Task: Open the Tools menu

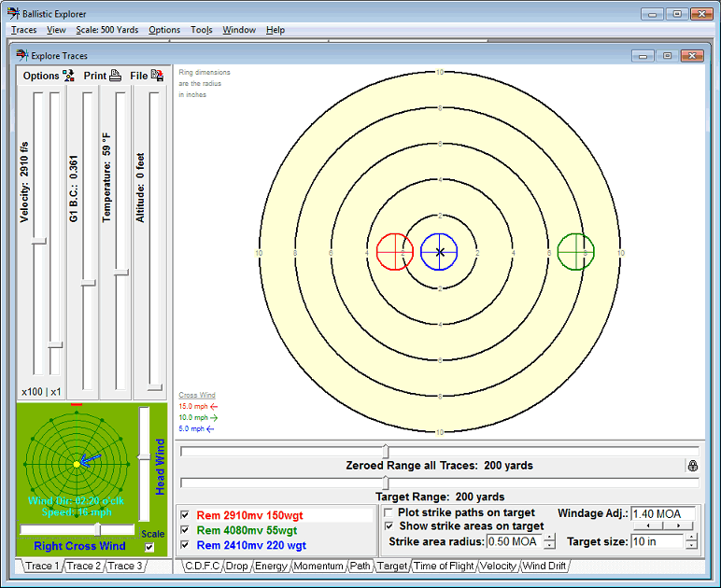Action: click(201, 30)
